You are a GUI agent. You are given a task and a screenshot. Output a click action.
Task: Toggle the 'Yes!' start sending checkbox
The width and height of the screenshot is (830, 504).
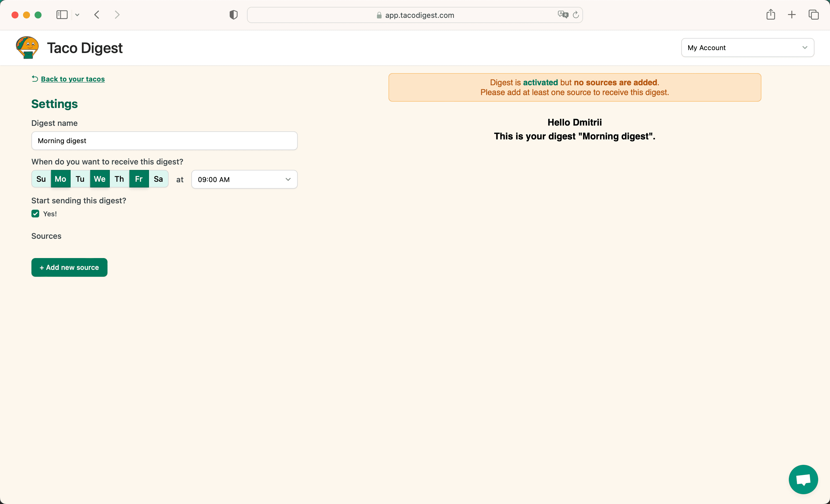(x=35, y=213)
